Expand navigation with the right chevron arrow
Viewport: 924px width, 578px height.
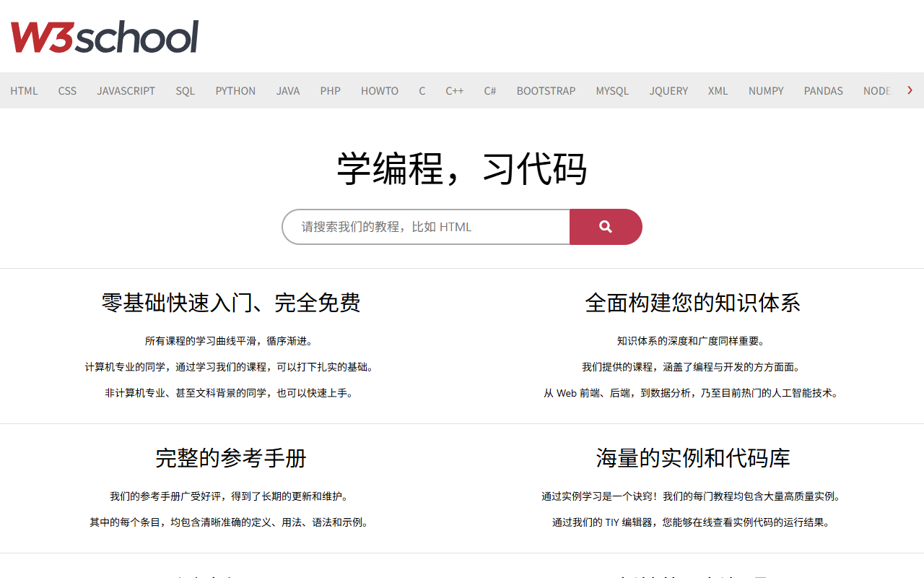pos(910,90)
